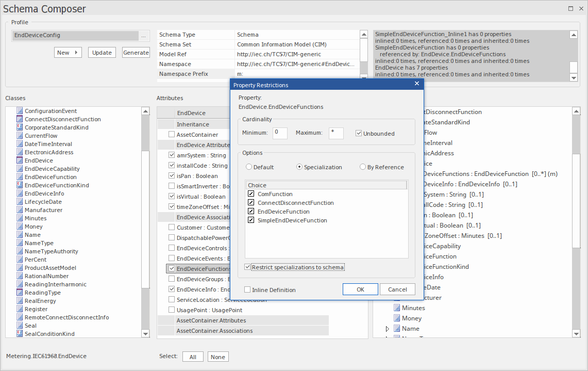Click the Maximum cardinality input field
The height and width of the screenshot is (371, 588).
point(336,133)
